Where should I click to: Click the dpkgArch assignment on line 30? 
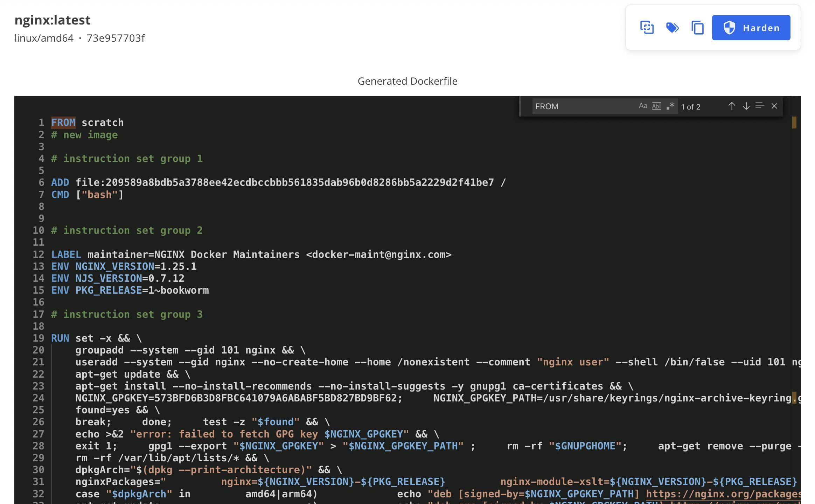pyautogui.click(x=194, y=470)
